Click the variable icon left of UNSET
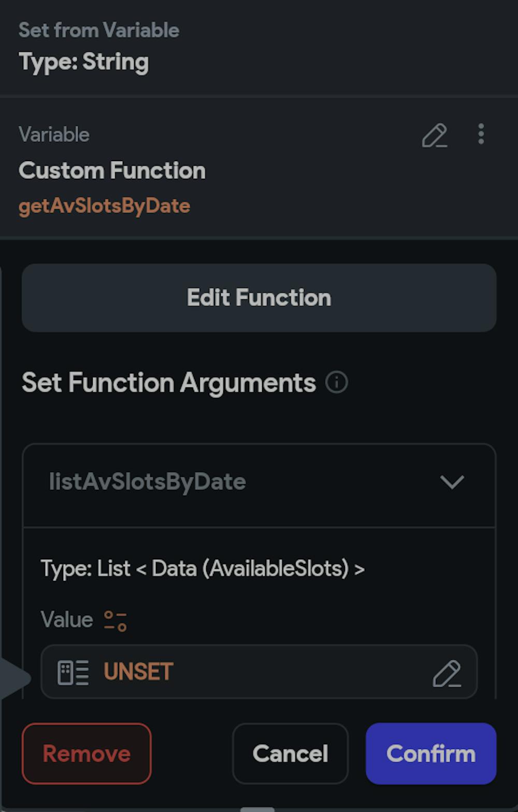Viewport: 518px width, 812px height. pos(73,673)
